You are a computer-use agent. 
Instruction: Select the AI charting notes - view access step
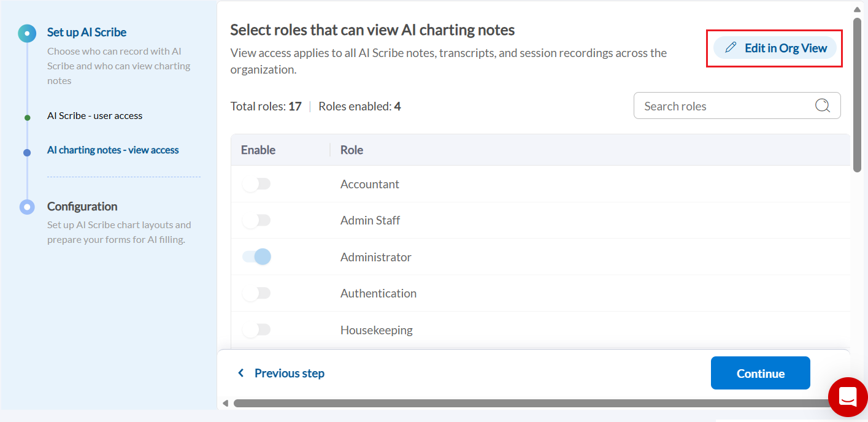coord(113,150)
